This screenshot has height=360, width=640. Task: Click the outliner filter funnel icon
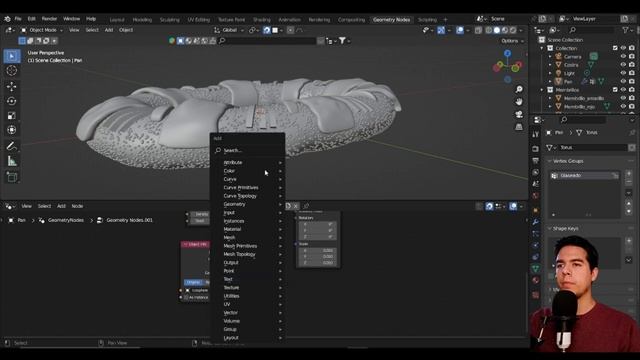625,30
